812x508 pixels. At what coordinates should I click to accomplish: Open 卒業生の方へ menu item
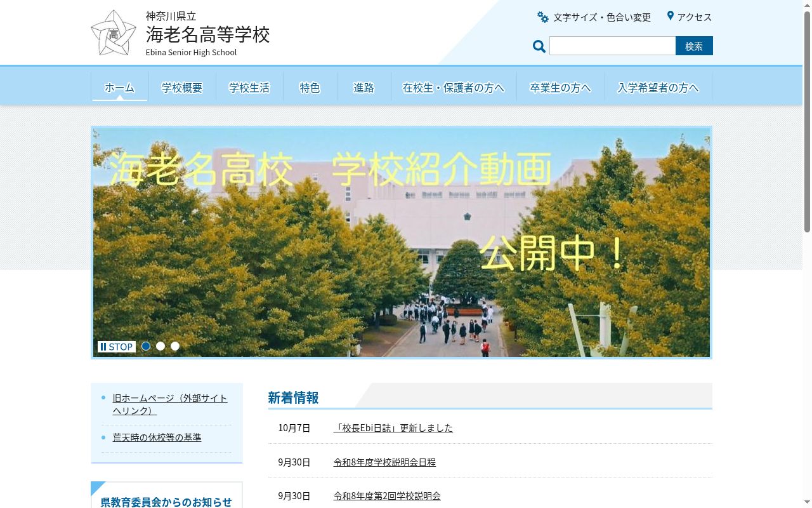click(x=560, y=88)
